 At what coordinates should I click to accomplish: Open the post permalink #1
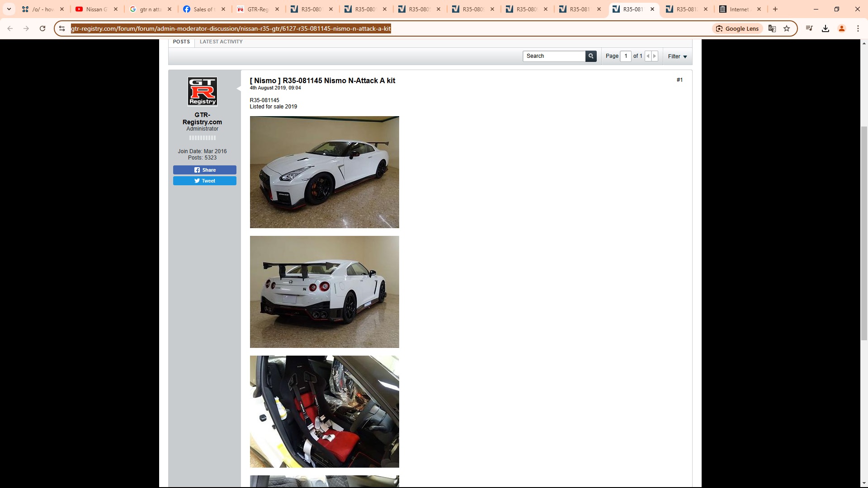pyautogui.click(x=679, y=80)
